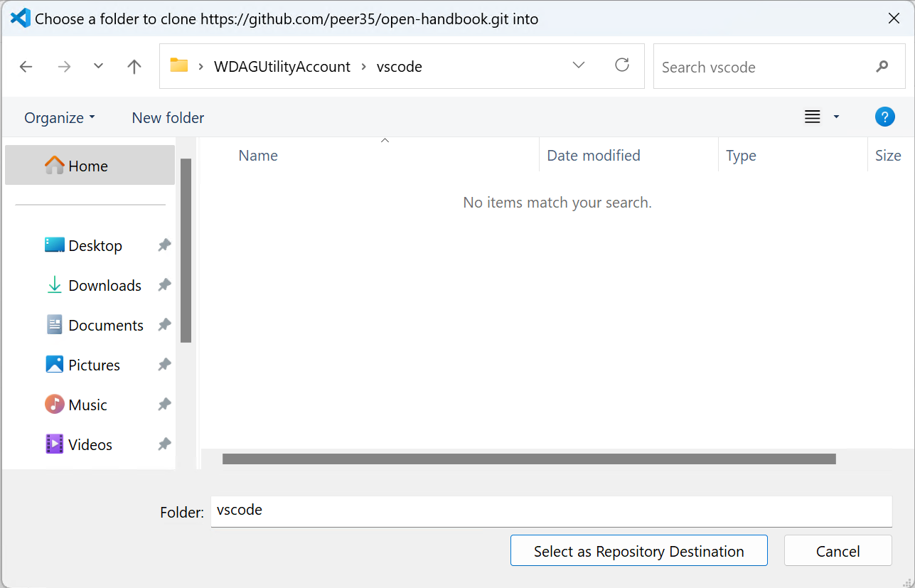Create a New folder
The width and height of the screenshot is (915, 588).
[168, 118]
